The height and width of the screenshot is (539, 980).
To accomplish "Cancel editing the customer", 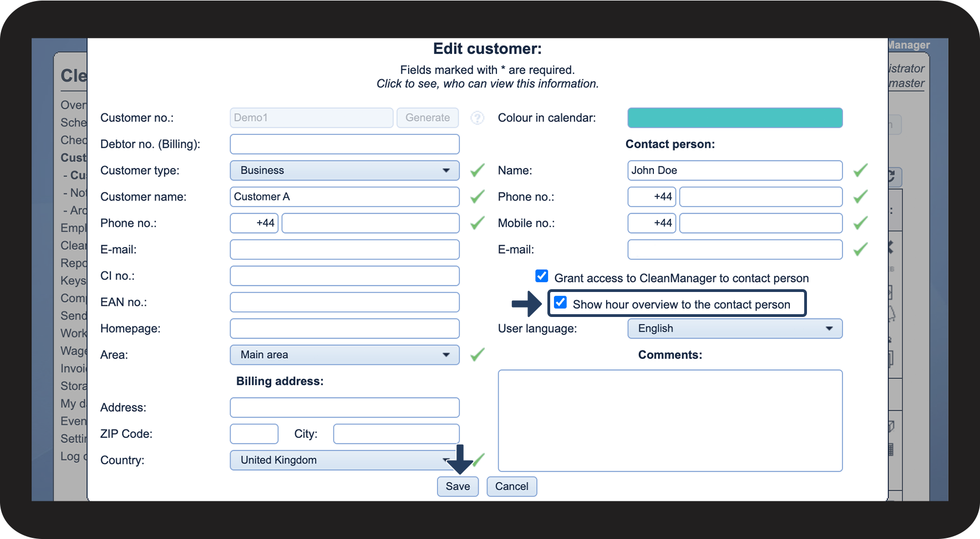I will (x=511, y=487).
